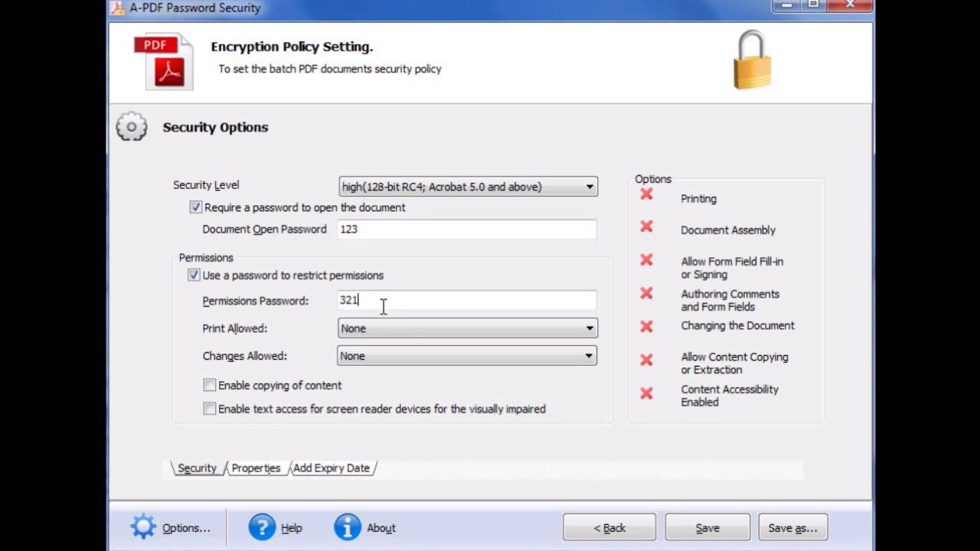Click the Back button
The width and height of the screenshot is (980, 551).
(x=609, y=527)
